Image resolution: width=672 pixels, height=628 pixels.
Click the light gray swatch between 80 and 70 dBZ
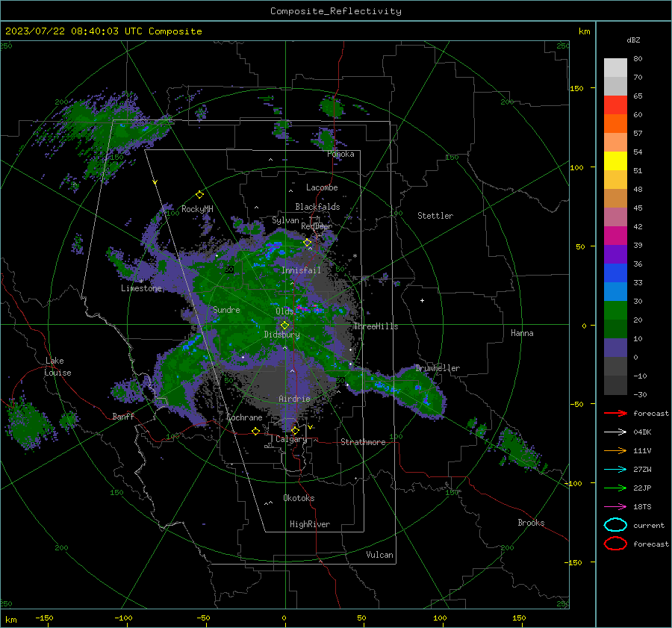click(x=615, y=68)
